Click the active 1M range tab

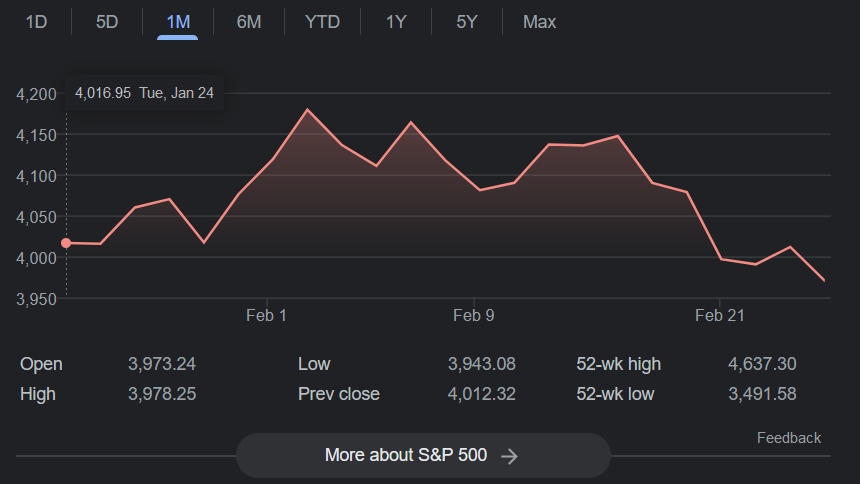pos(177,22)
